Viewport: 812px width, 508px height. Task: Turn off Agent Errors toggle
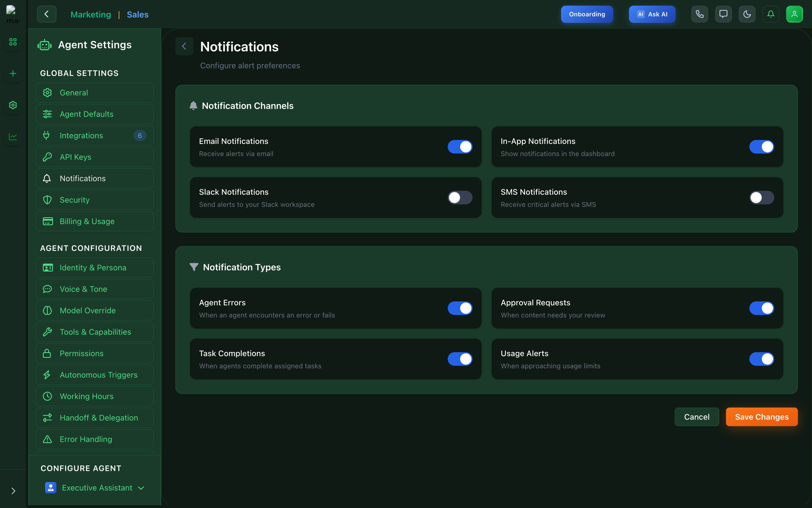(460, 308)
